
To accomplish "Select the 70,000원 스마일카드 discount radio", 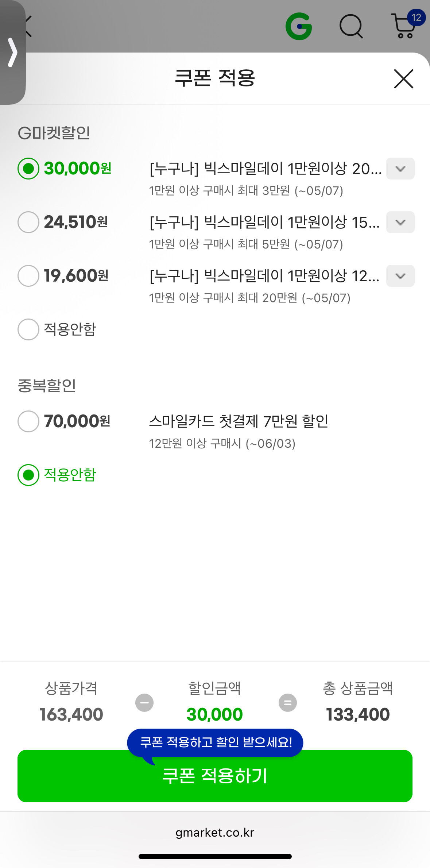I will (28, 421).
